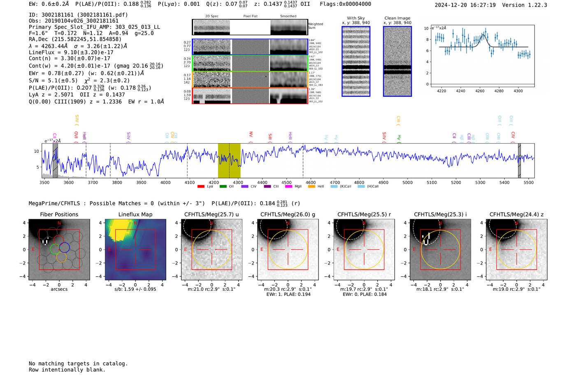Select the red-bordered 2D fiber spectrum row
Screen dimensions: 576x392
tap(250, 95)
